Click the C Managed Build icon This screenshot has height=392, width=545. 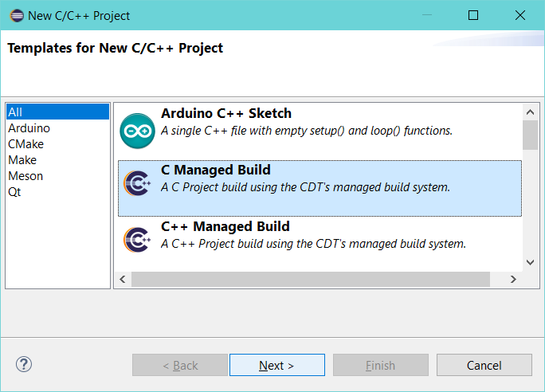137,182
